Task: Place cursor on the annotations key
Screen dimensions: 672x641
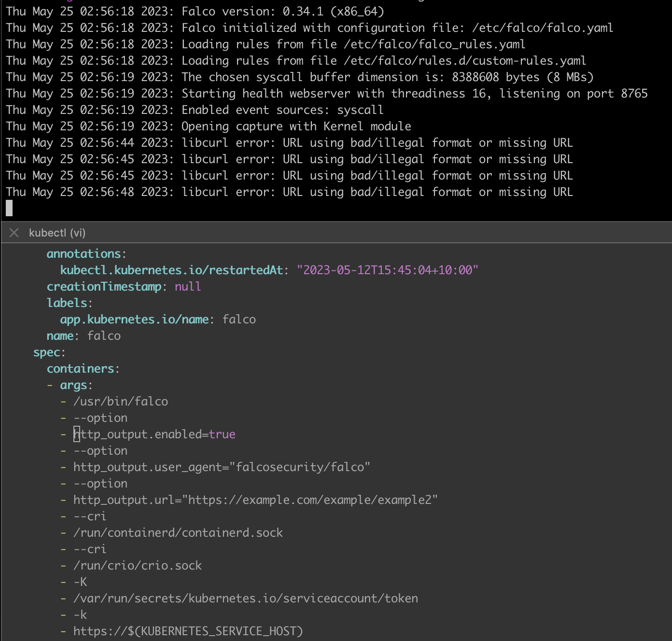Action: 84,253
